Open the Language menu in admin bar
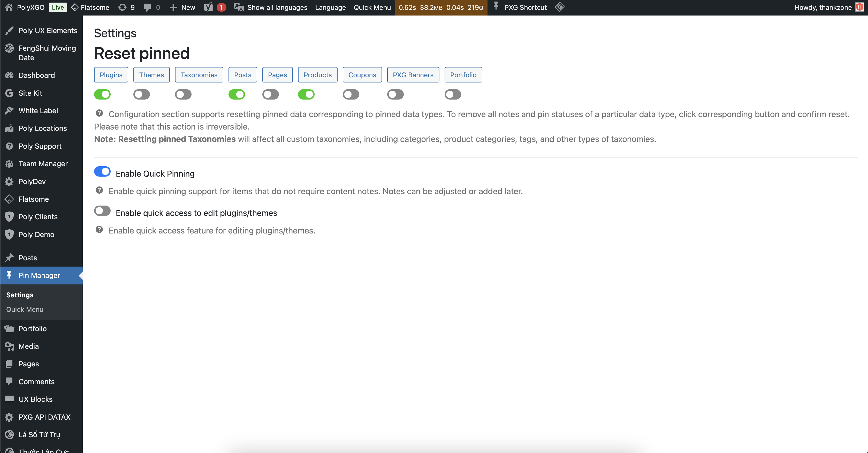Viewport: 868px width, 453px height. coord(330,7)
